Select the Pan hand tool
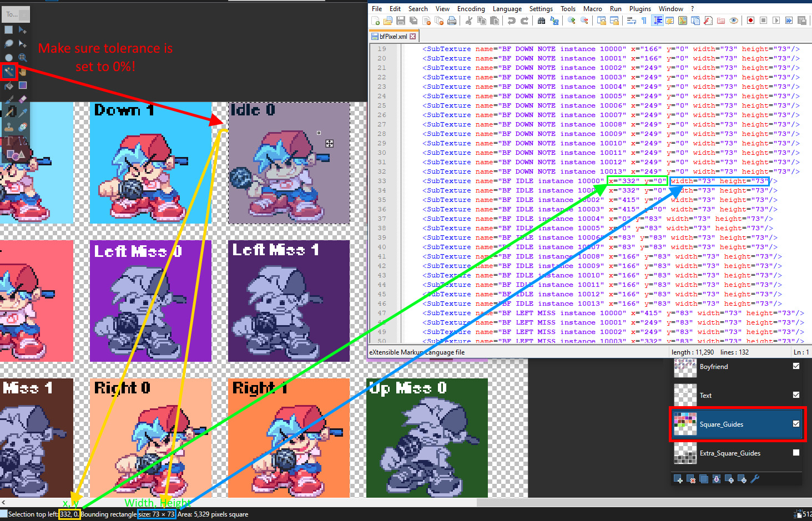Image resolution: width=812 pixels, height=521 pixels. tap(23, 72)
